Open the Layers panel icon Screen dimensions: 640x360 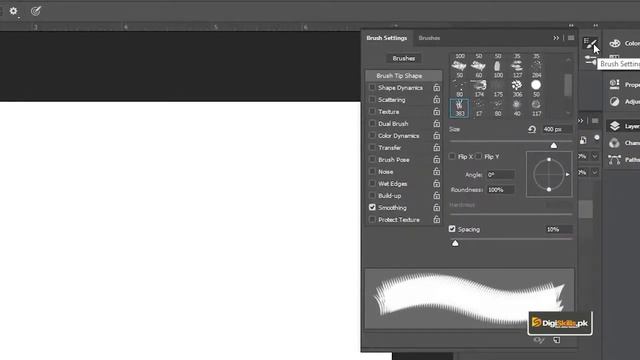click(615, 126)
